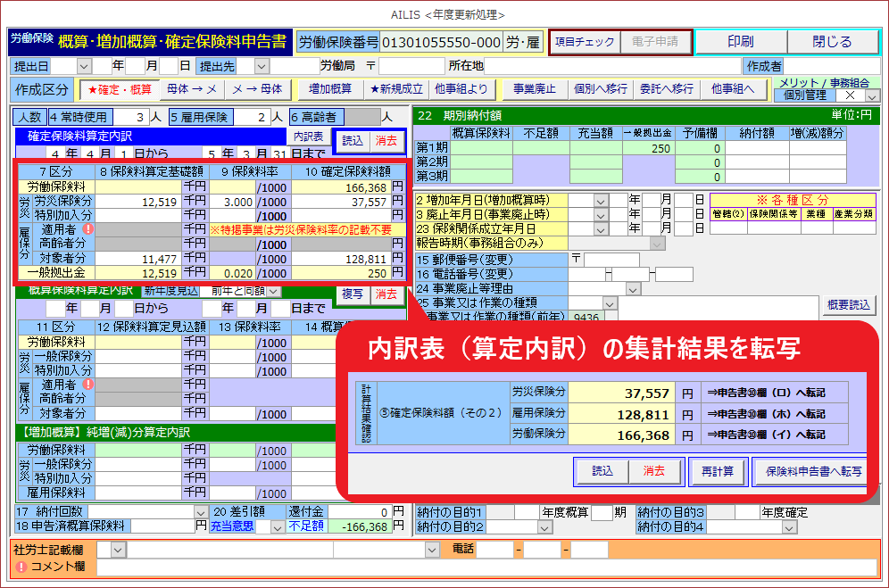Screen dimensions: 889x588
Task: Click into the 所在地 text field
Action: coord(612,66)
